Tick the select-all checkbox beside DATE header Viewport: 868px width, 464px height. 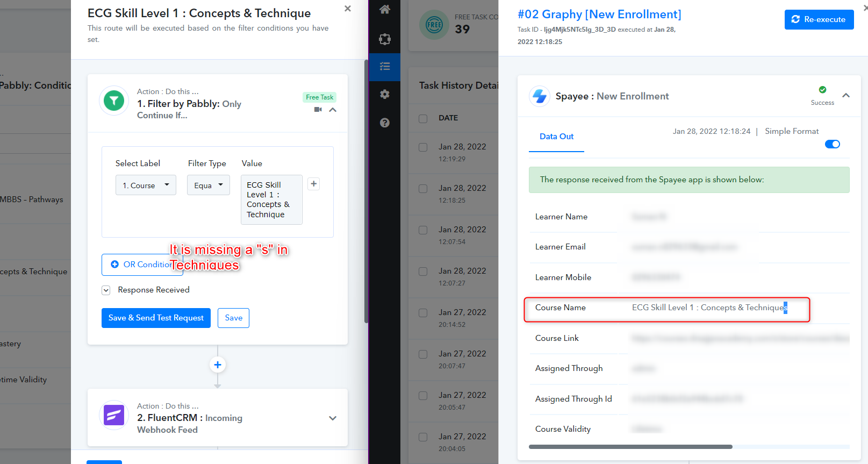coord(423,118)
